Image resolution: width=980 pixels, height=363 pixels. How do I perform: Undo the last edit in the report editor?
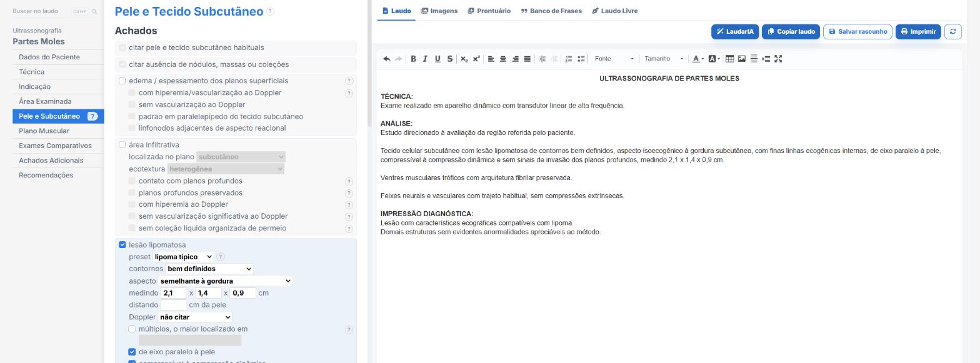(386, 59)
